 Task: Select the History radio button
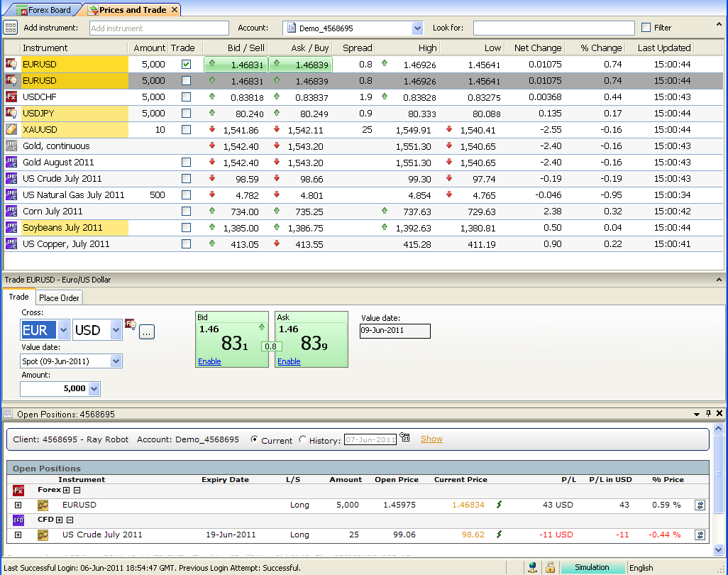tap(303, 439)
